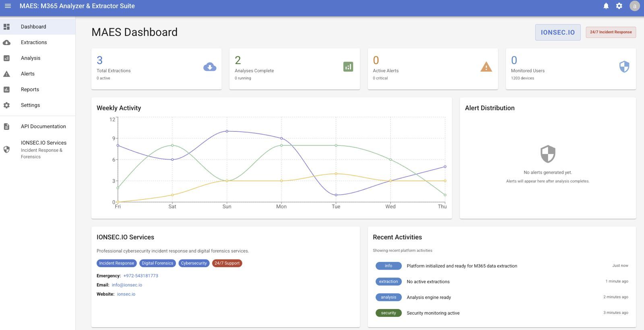Click 'No alerts generated yet.' message
Screen dimensions: 644x330
coord(548,172)
